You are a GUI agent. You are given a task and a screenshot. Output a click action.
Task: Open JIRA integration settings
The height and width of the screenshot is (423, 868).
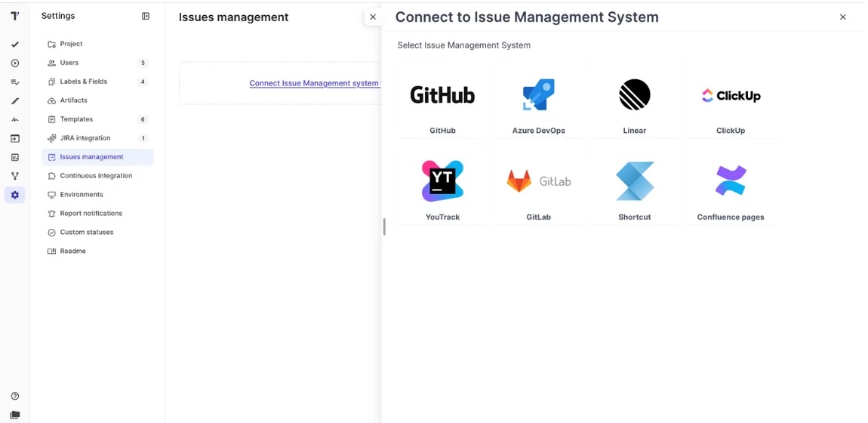pyautogui.click(x=98, y=138)
